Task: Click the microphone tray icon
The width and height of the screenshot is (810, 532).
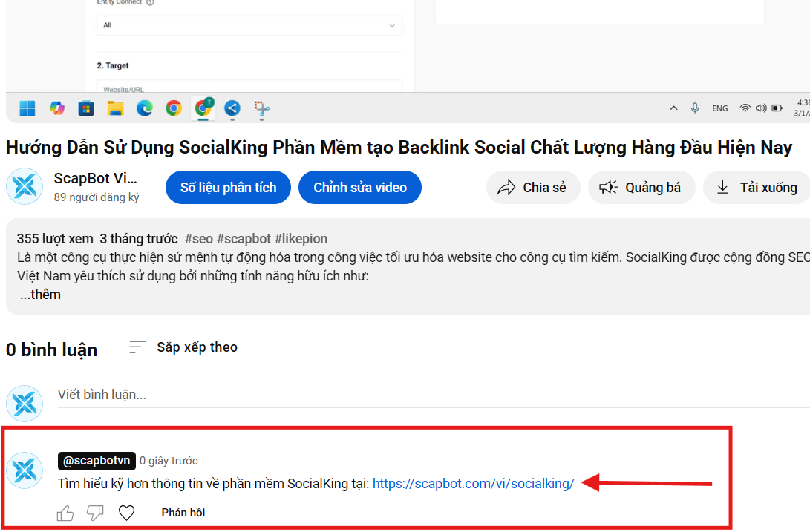Action: (x=695, y=108)
